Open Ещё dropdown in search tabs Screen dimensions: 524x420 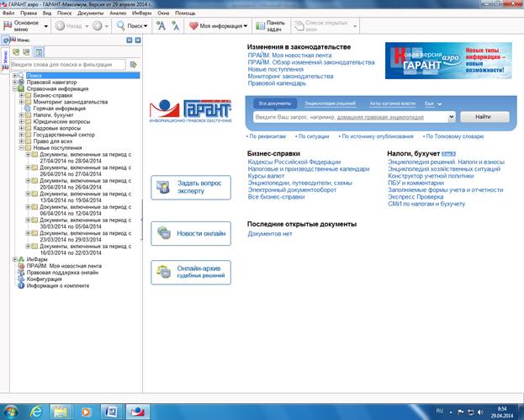pyautogui.click(x=433, y=104)
